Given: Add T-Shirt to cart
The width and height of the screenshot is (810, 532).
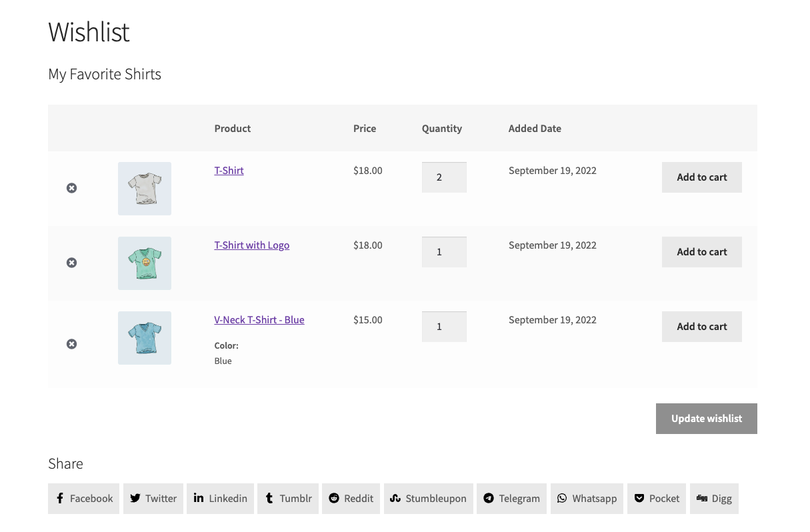Looking at the screenshot, I should coord(701,177).
